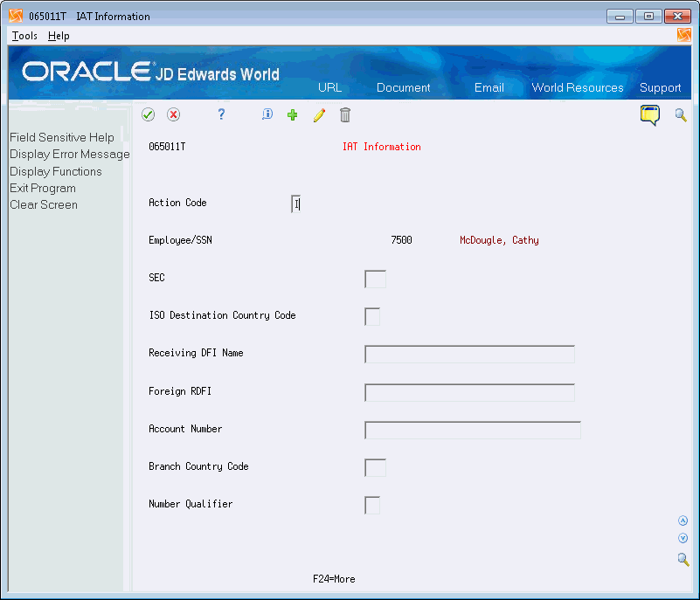Click the green checkmark OK icon
The width and height of the screenshot is (700, 600).
[x=149, y=114]
